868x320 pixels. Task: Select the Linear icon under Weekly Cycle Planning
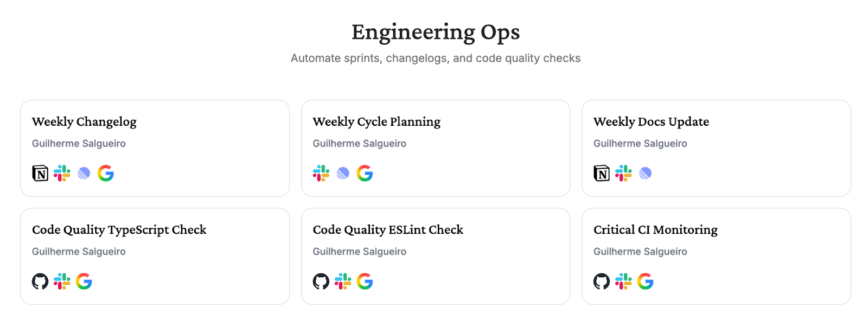[x=343, y=174]
